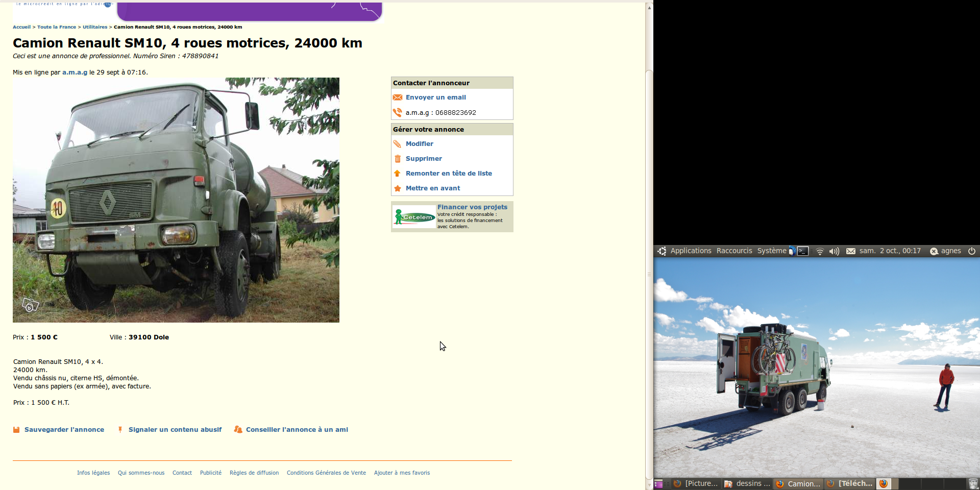This screenshot has width=980, height=490.
Task: Open the date and time calendar
Action: coord(890,251)
